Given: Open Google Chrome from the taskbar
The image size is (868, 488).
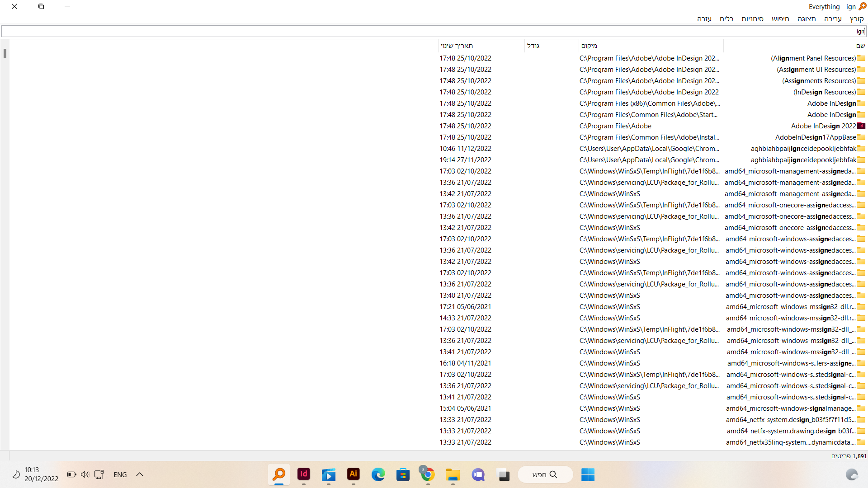Looking at the screenshot, I should tap(428, 474).
